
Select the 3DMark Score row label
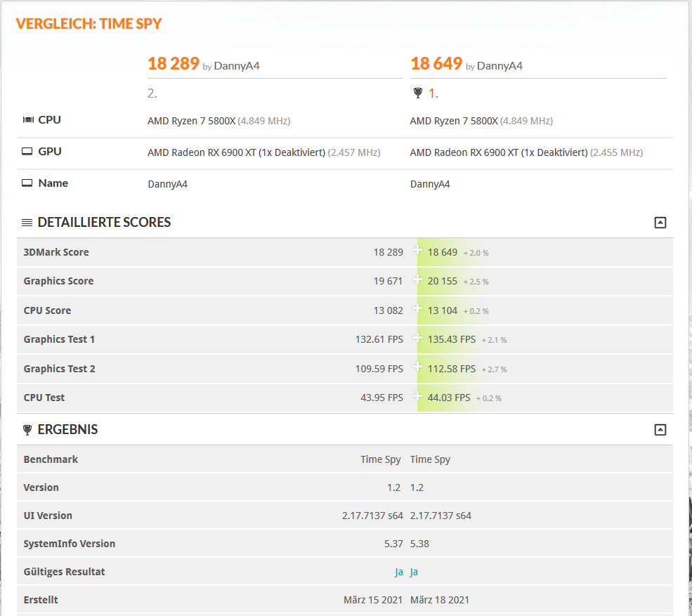point(56,252)
